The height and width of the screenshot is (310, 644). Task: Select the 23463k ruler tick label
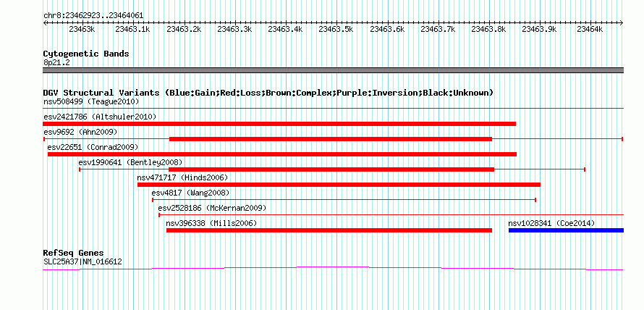tap(82, 29)
